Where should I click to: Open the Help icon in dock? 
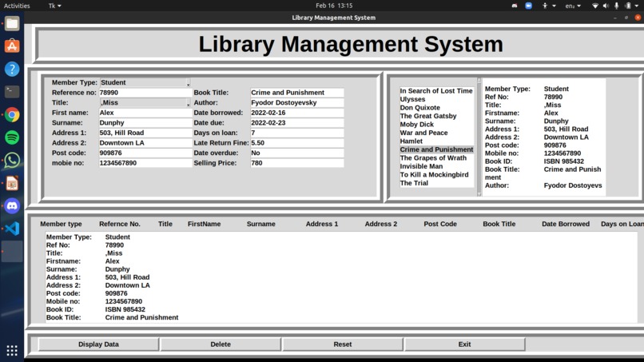click(12, 69)
